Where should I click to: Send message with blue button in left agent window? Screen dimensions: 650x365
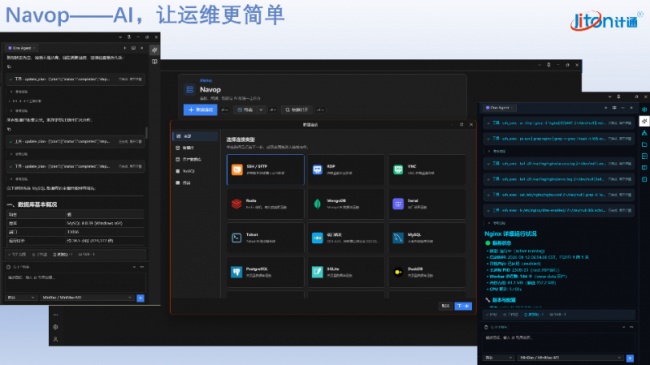pos(141,298)
